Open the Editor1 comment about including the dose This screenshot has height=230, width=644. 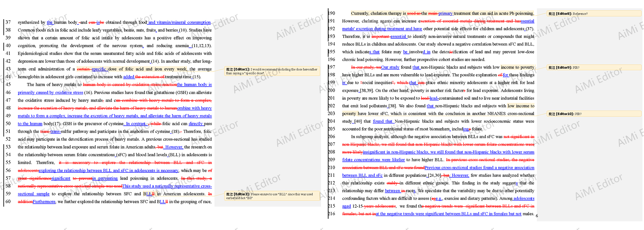point(272,71)
